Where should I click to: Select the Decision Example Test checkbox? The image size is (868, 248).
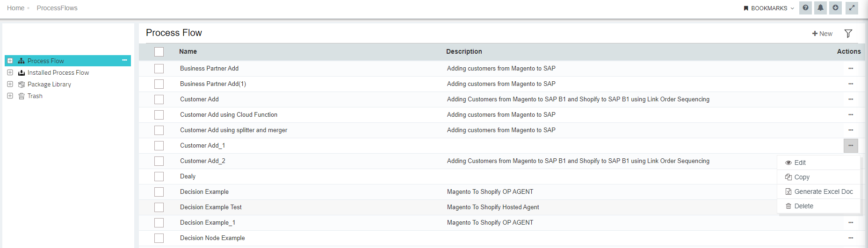159,207
